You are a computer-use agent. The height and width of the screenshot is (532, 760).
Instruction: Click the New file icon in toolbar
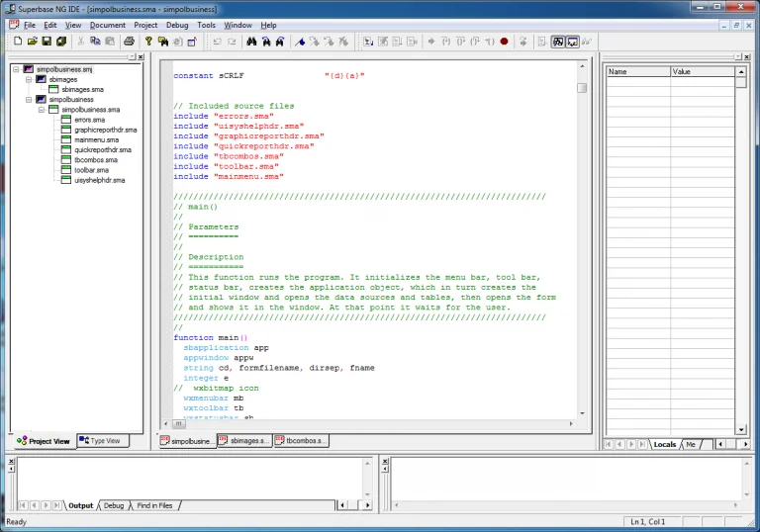click(18, 42)
